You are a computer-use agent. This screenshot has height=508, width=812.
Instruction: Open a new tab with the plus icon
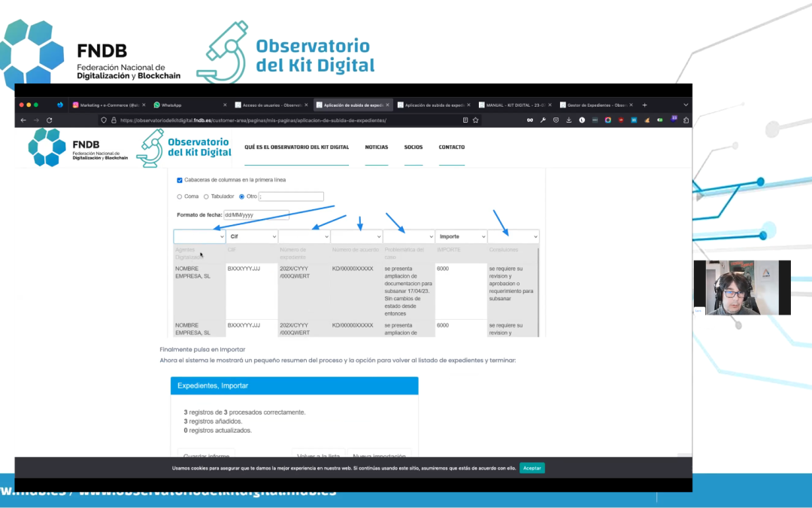pyautogui.click(x=644, y=105)
